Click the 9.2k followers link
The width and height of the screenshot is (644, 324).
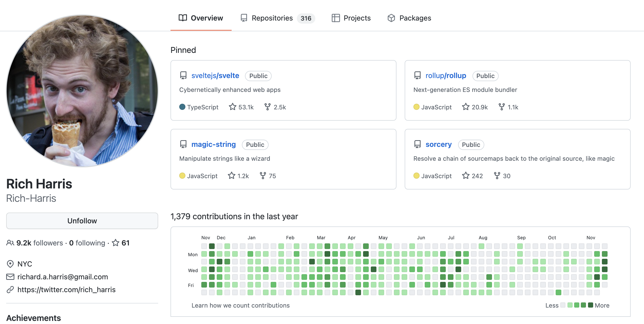(x=40, y=243)
